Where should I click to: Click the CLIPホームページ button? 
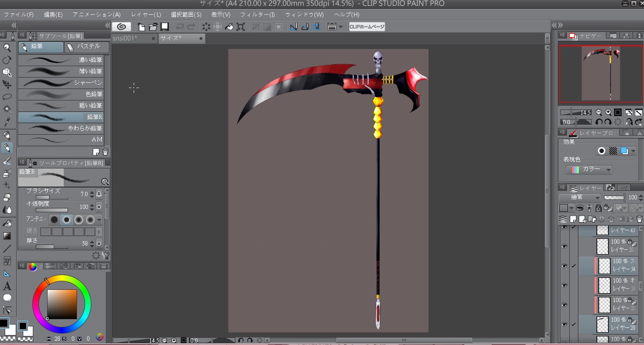pyautogui.click(x=367, y=27)
